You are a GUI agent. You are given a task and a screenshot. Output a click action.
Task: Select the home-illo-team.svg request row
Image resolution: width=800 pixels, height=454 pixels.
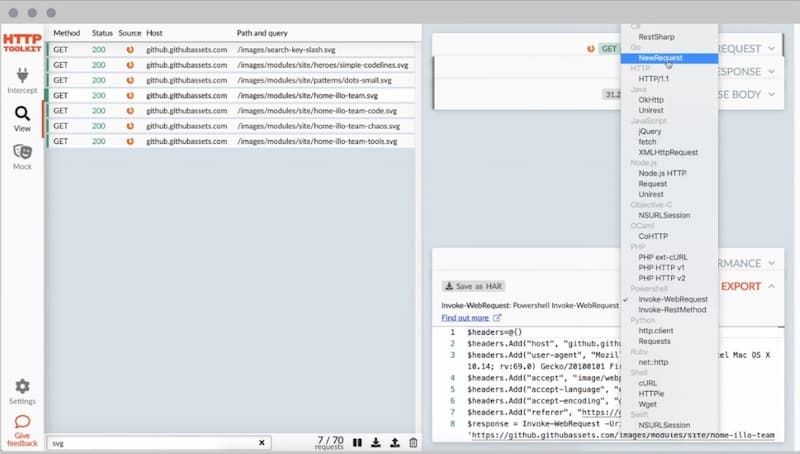(232, 95)
